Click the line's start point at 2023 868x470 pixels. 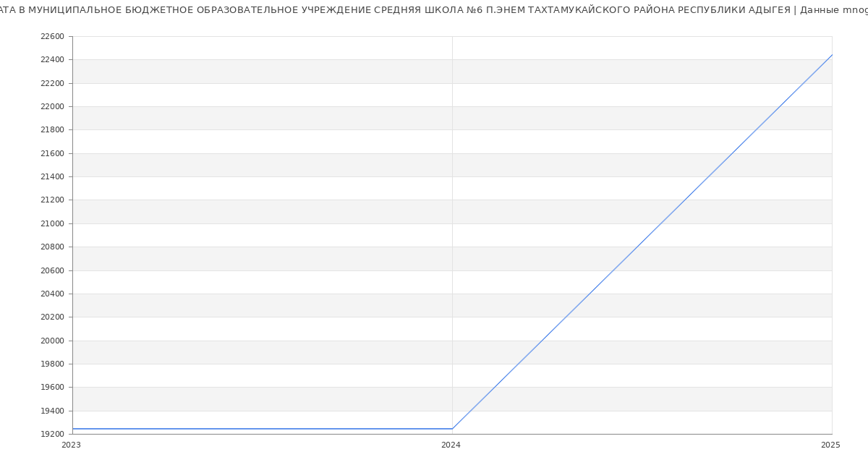coord(73,429)
